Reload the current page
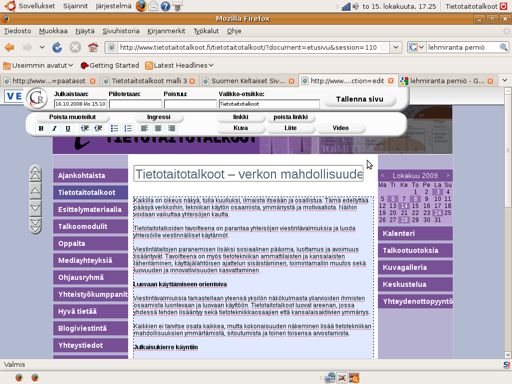Viewport: 512px width, 384px height. (57, 48)
